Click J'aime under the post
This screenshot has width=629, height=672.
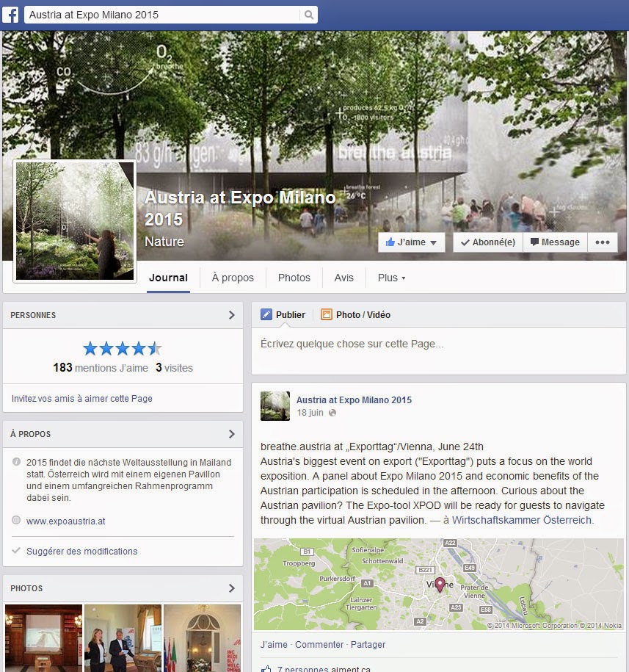pyautogui.click(x=274, y=645)
